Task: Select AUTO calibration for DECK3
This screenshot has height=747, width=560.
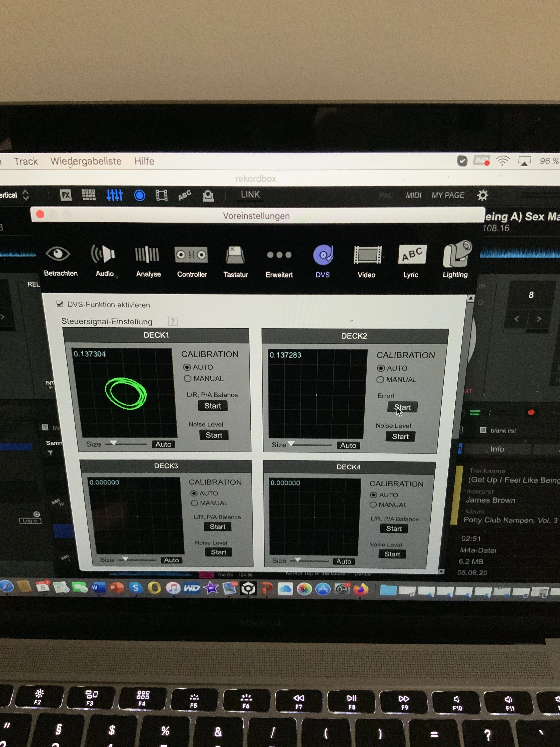Action: point(194,493)
